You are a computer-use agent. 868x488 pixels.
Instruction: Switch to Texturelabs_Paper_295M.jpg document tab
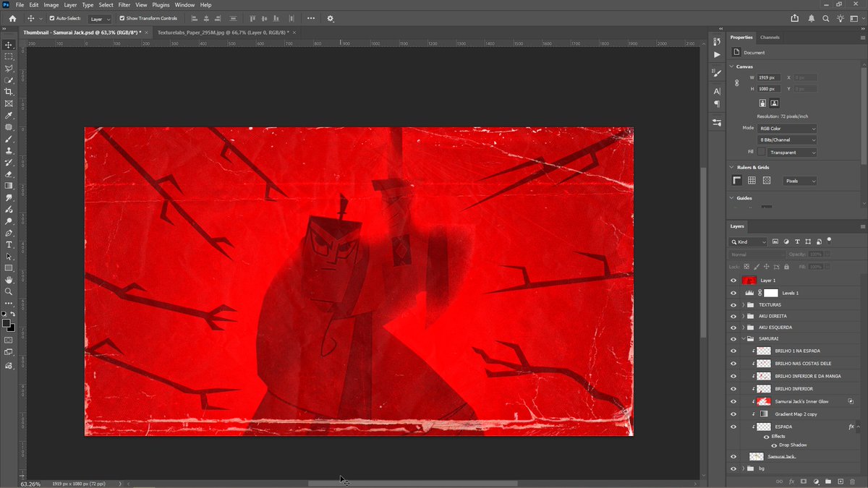tap(223, 33)
